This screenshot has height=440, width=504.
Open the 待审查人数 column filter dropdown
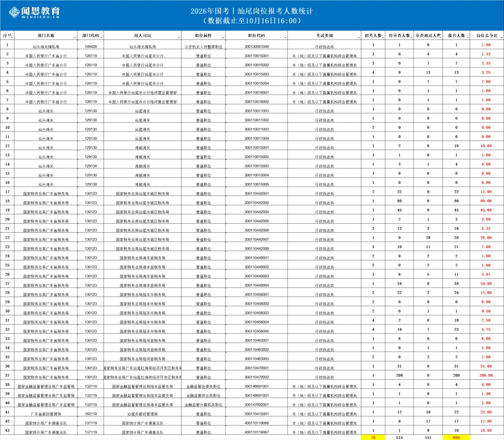[x=411, y=37]
